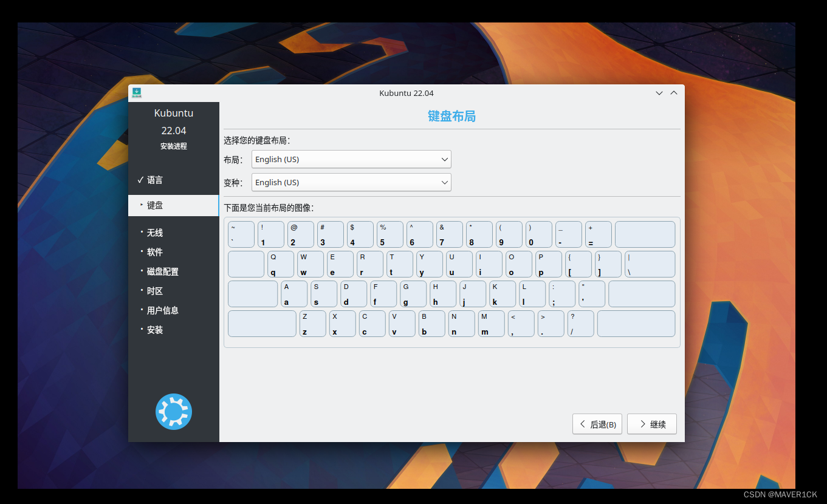Click the Q key in the keyboard preview
The width and height of the screenshot is (827, 504).
click(281, 264)
